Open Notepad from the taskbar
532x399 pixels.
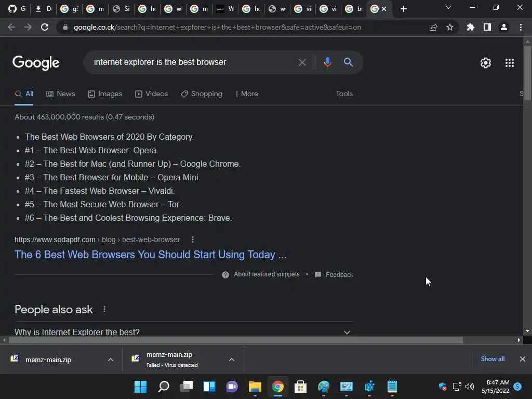(392, 387)
